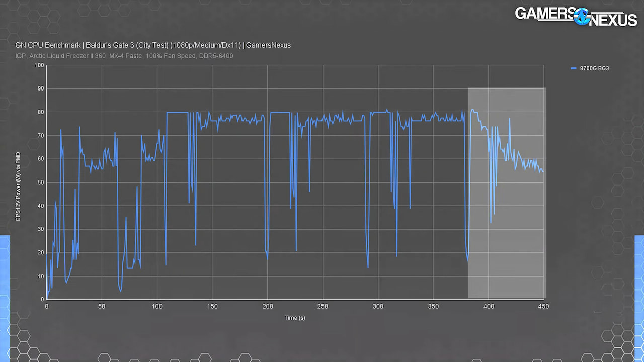This screenshot has height=362, width=644.
Task: Click the chart title 'GN CPU Benchmark | Baldur's Gate 3'
Action: pyautogui.click(x=153, y=45)
